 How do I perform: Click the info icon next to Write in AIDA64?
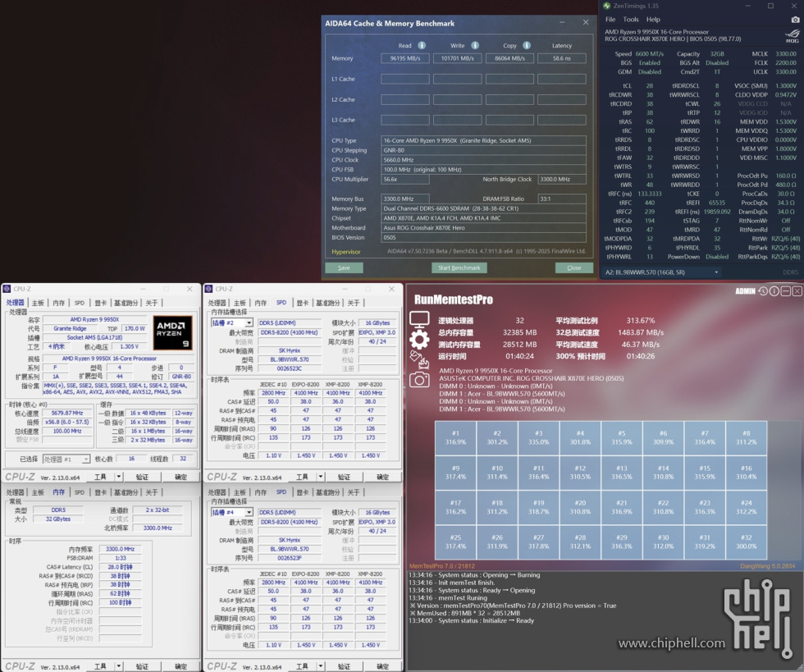(x=475, y=45)
